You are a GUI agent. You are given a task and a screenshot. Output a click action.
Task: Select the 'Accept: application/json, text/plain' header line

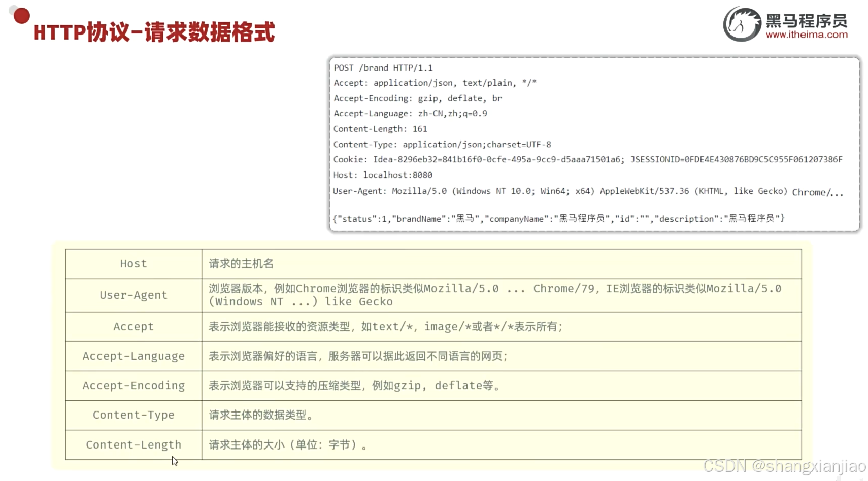click(435, 83)
